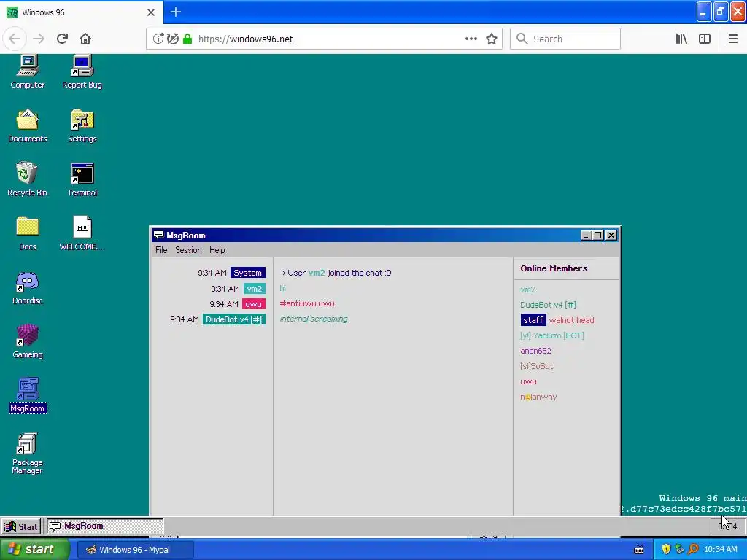Open the Package Manager shortcut
Viewport: 747px width, 560px height.
point(27,454)
